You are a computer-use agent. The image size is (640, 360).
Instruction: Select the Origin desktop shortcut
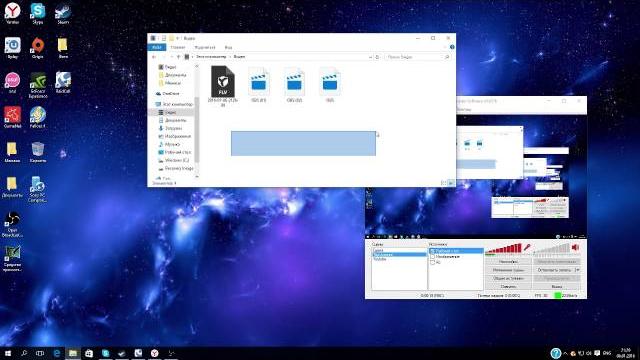coord(38,48)
